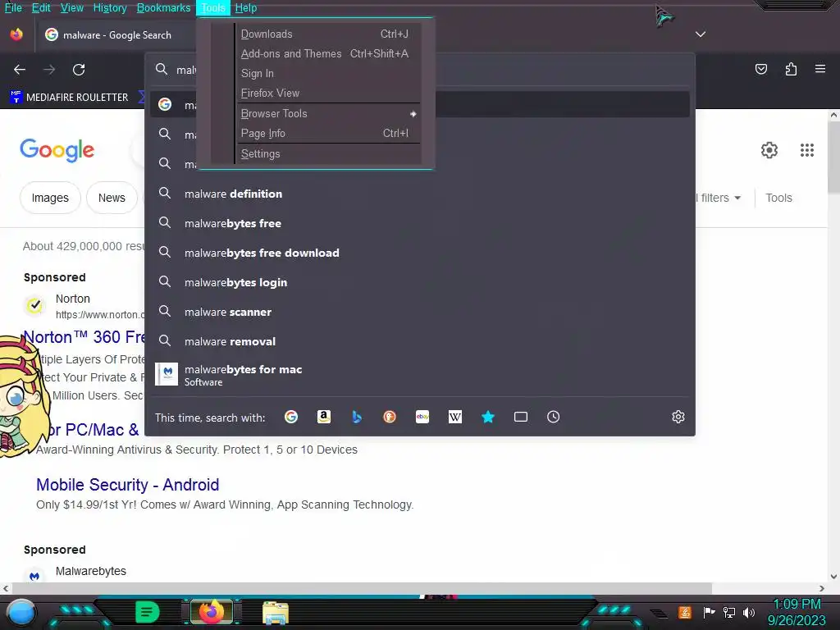840x630 pixels.
Task: Open the Malwarebytes sponsored listing
Action: point(90,571)
